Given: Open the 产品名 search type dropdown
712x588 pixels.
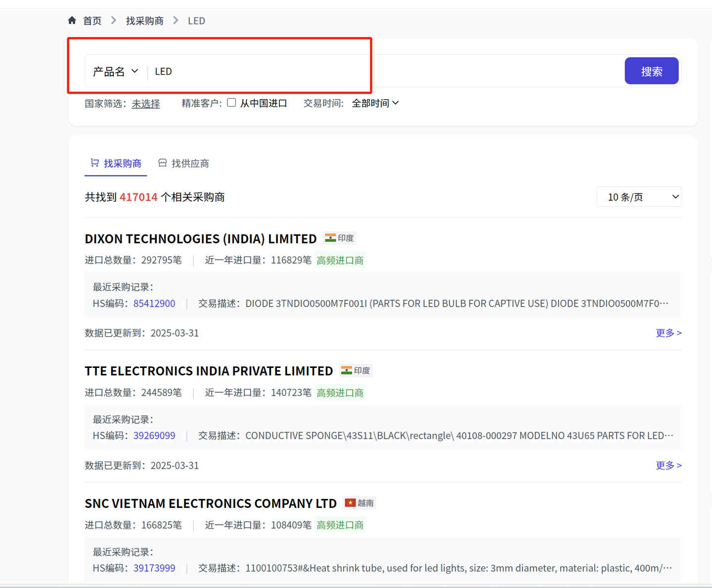Looking at the screenshot, I should coord(116,71).
